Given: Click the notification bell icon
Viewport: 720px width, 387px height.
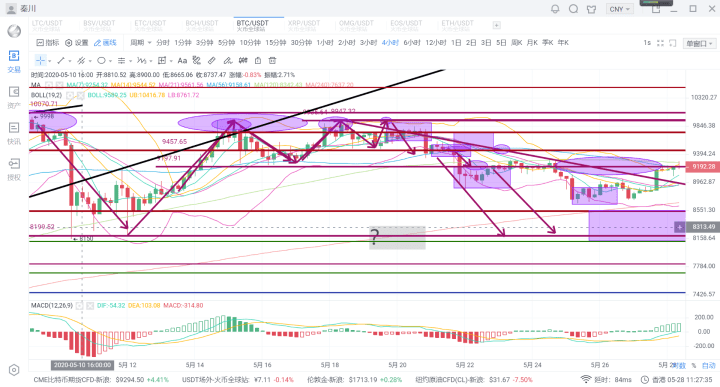Looking at the screenshot, I should pos(555,9).
